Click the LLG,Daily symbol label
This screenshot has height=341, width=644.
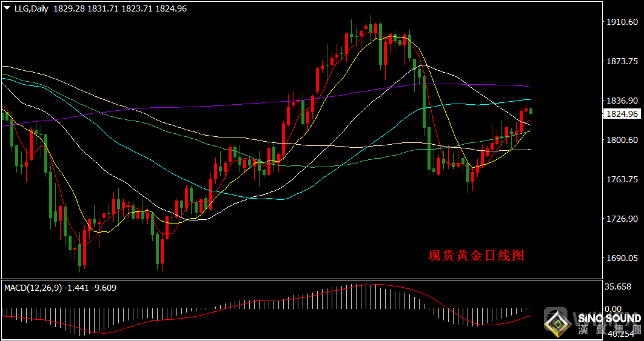pos(30,8)
